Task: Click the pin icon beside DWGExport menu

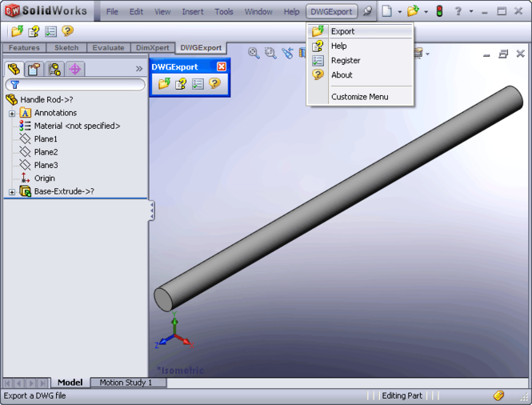Action: pos(367,11)
